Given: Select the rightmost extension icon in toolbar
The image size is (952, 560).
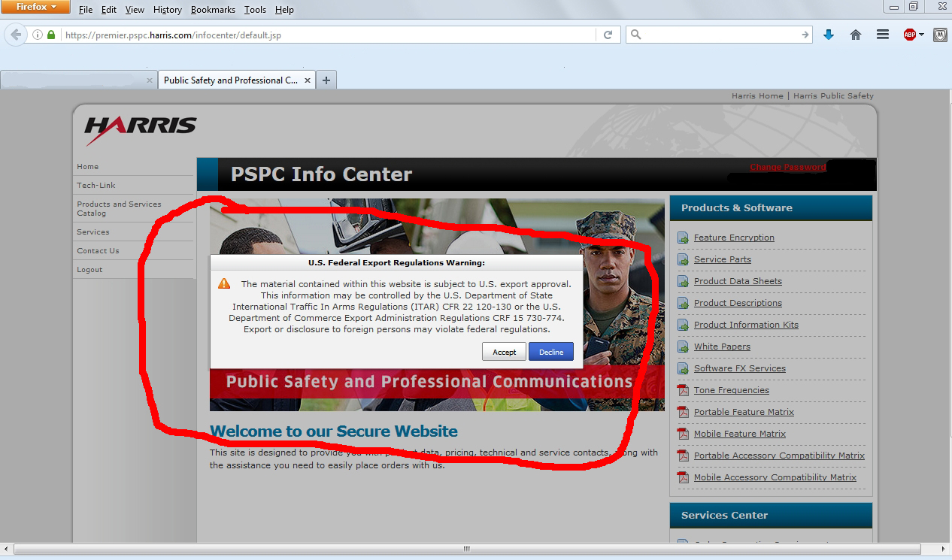Looking at the screenshot, I should point(940,35).
